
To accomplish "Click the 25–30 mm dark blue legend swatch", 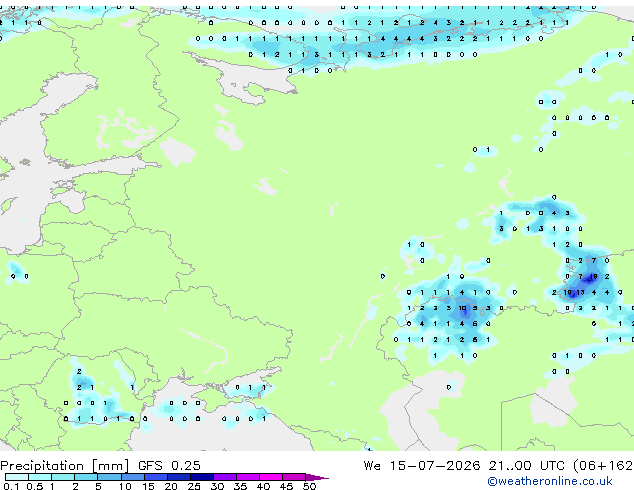I will [202, 477].
